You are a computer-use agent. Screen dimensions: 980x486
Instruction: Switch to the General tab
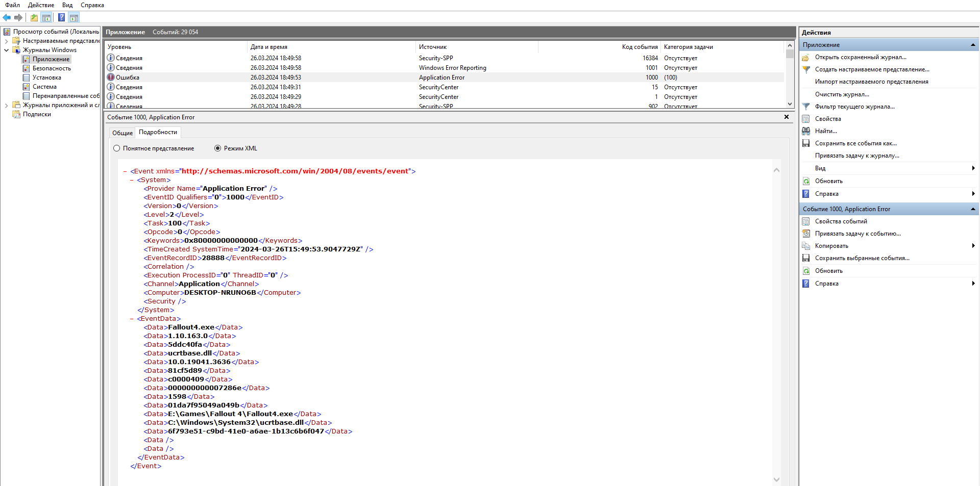coord(122,133)
